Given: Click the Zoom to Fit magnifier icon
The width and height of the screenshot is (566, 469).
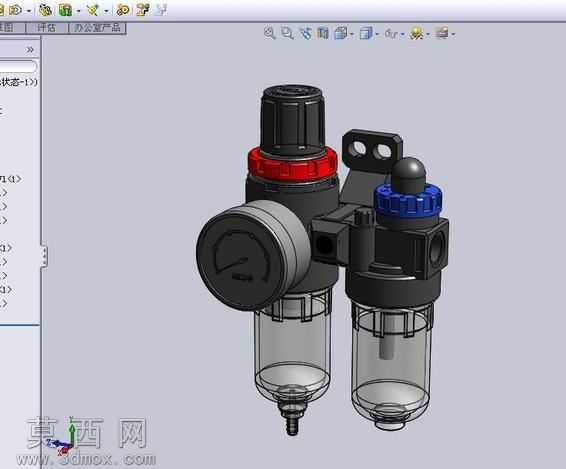Looking at the screenshot, I should 269,33.
